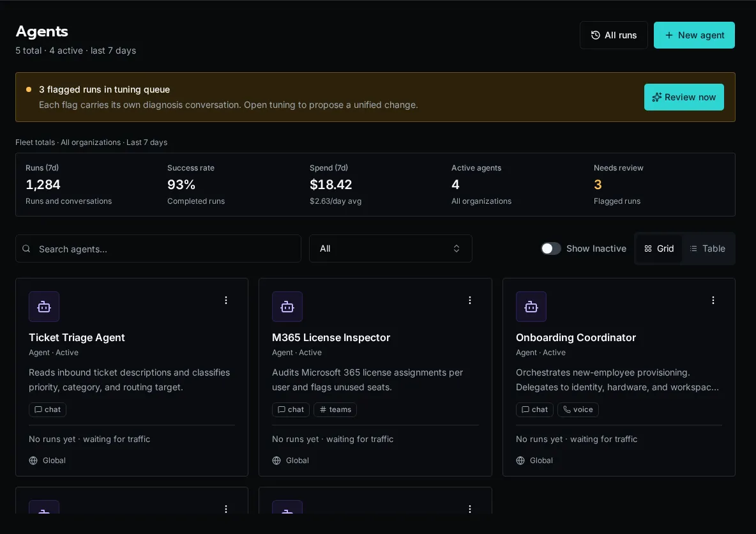Click the history clock icon in All runs
Image resolution: width=756 pixels, height=534 pixels.
(x=596, y=35)
